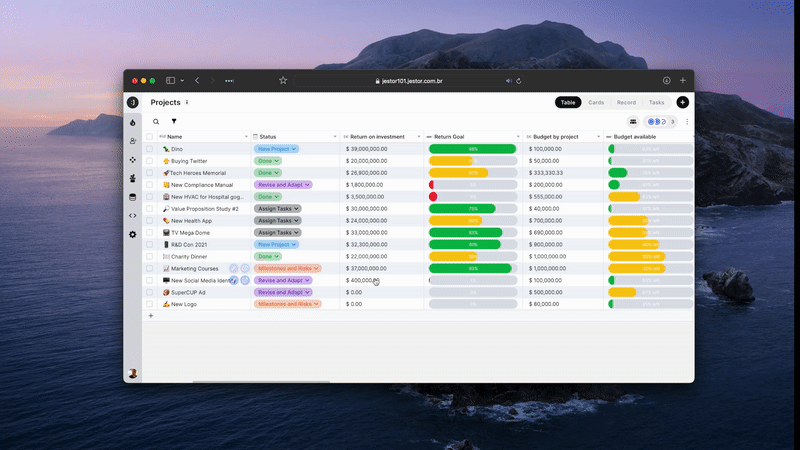This screenshot has height=450, width=800.
Task: Open the Return Goal column arrow
Action: tap(518, 137)
